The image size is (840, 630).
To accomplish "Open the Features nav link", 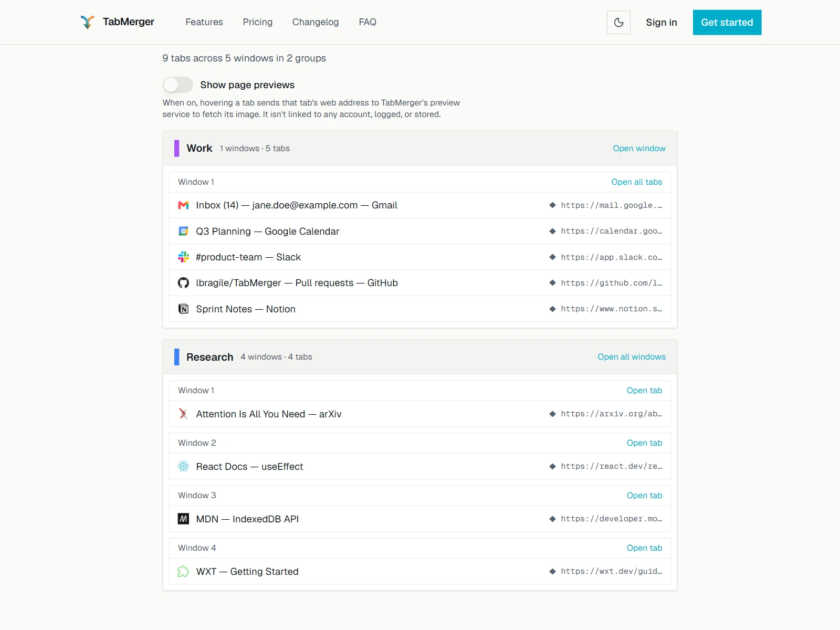I will [x=204, y=22].
